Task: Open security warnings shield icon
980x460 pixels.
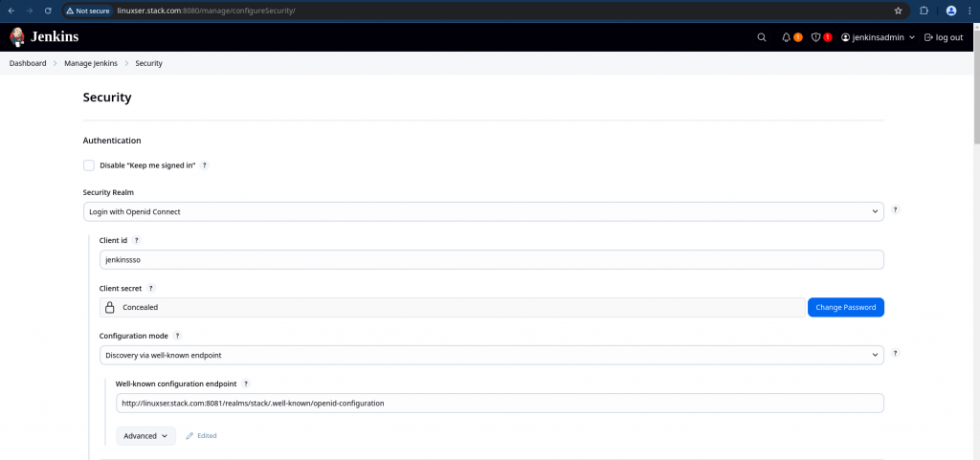Action: coord(815,37)
